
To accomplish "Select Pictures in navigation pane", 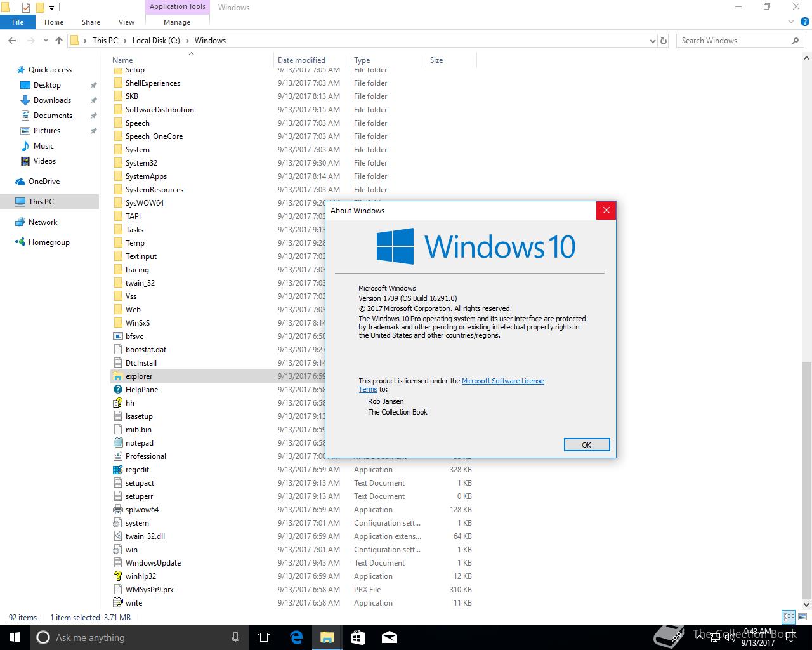I will [x=47, y=131].
